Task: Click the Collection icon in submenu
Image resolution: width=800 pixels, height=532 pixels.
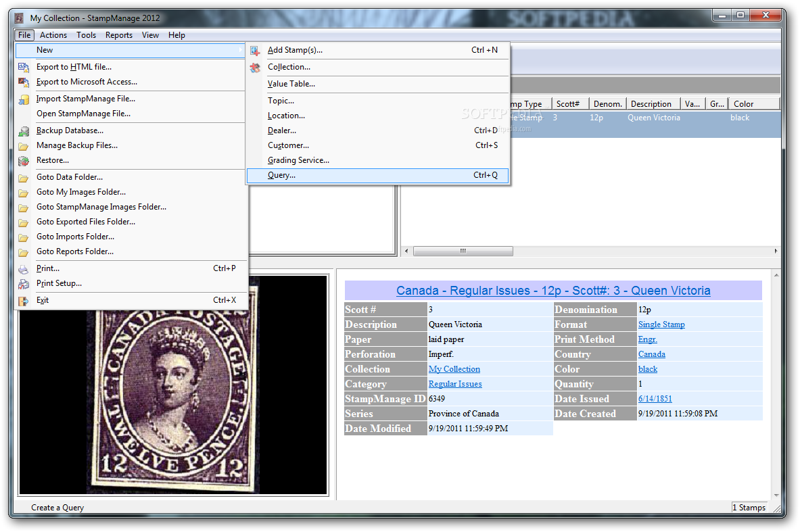Action: pos(255,68)
